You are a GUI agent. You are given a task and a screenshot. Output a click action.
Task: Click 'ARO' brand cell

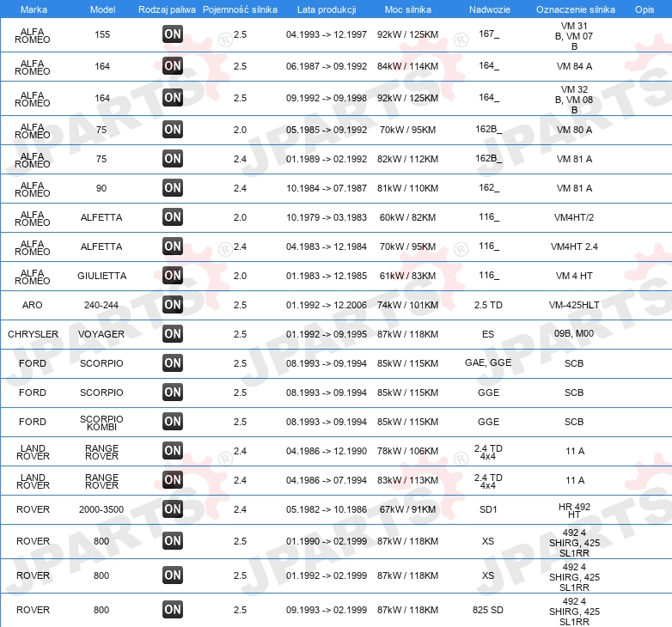[x=32, y=305]
